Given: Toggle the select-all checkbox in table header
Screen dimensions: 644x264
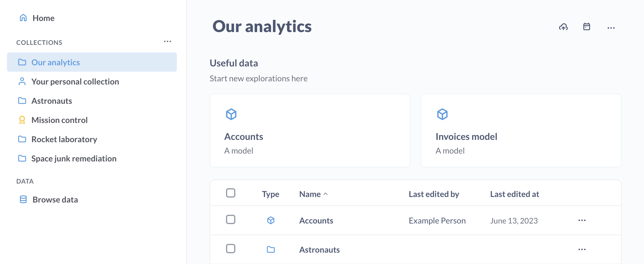Looking at the screenshot, I should tap(231, 193).
